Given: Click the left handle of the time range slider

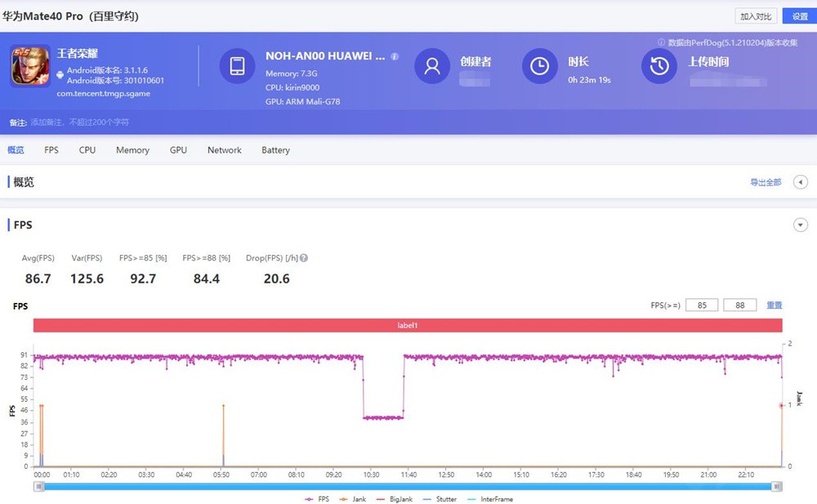Looking at the screenshot, I should 39,486.
